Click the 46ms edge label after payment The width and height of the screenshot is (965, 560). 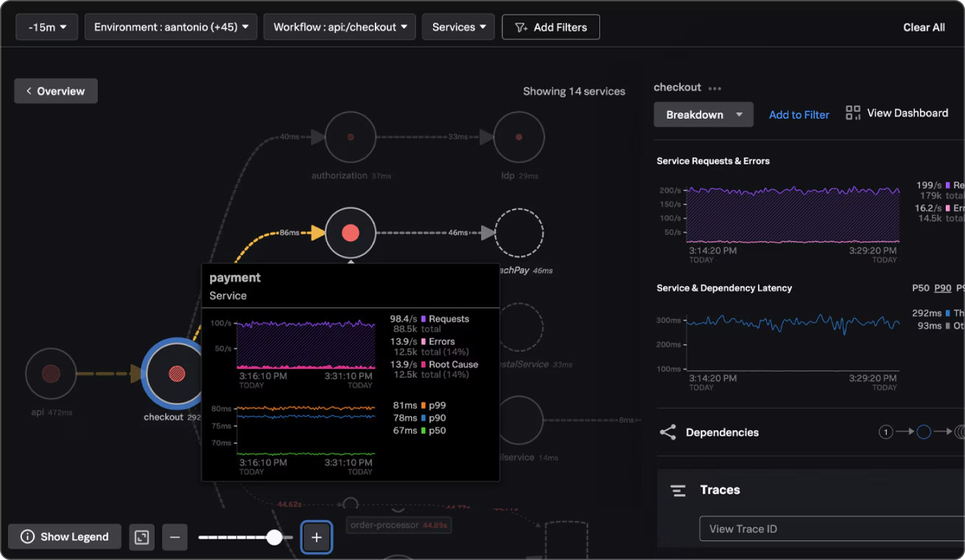(458, 232)
